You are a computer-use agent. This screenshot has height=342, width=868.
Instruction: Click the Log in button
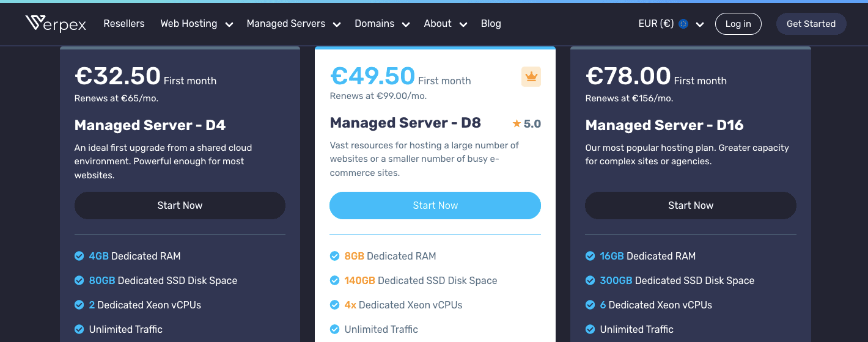click(738, 24)
